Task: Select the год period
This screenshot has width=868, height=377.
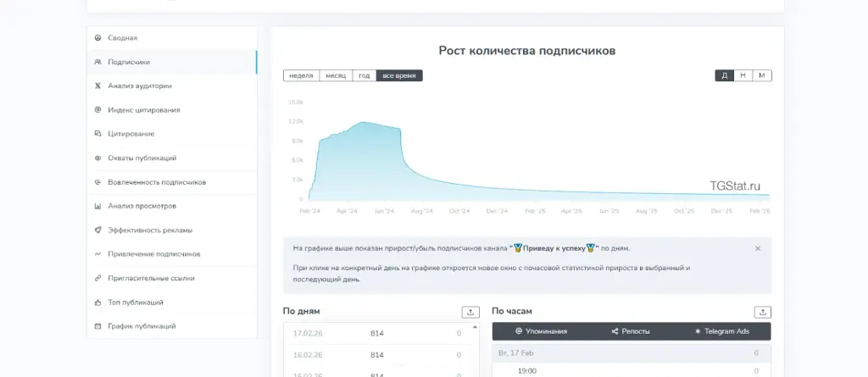Action: 364,75
